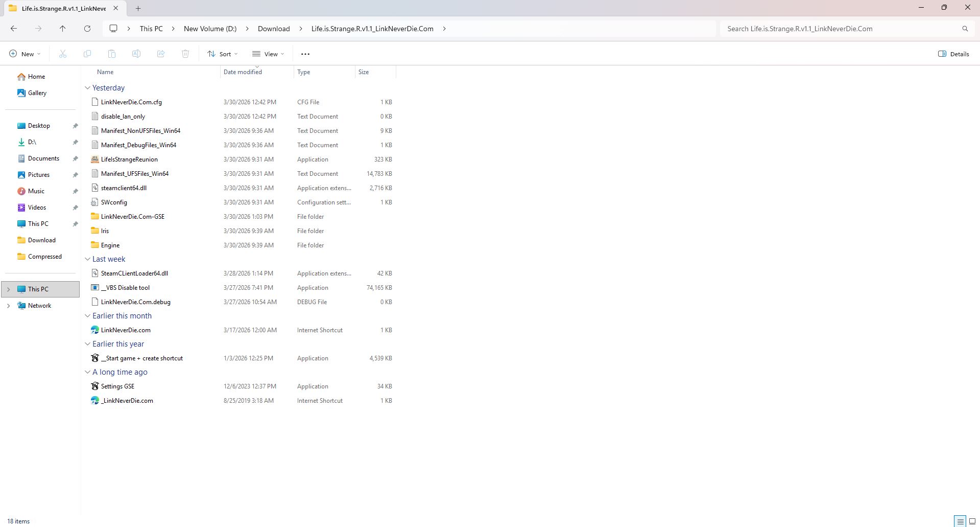
Task: Click Download in the address breadcrumb
Action: point(274,29)
